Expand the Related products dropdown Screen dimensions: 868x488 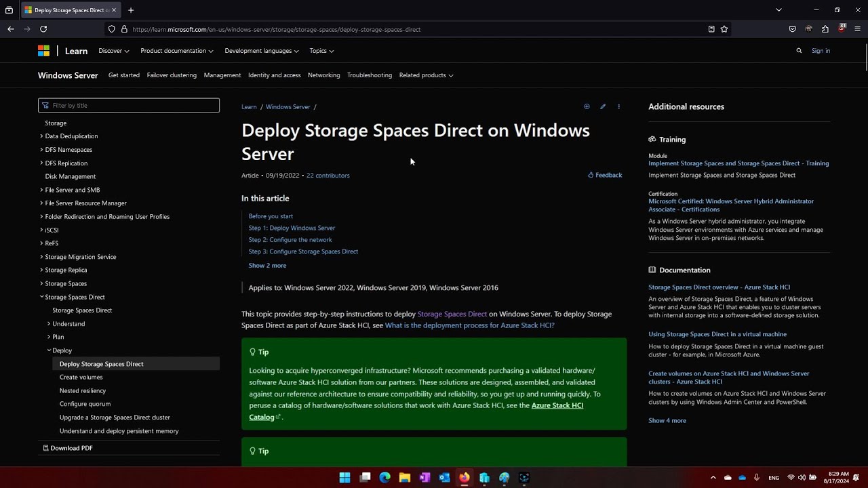pos(426,75)
